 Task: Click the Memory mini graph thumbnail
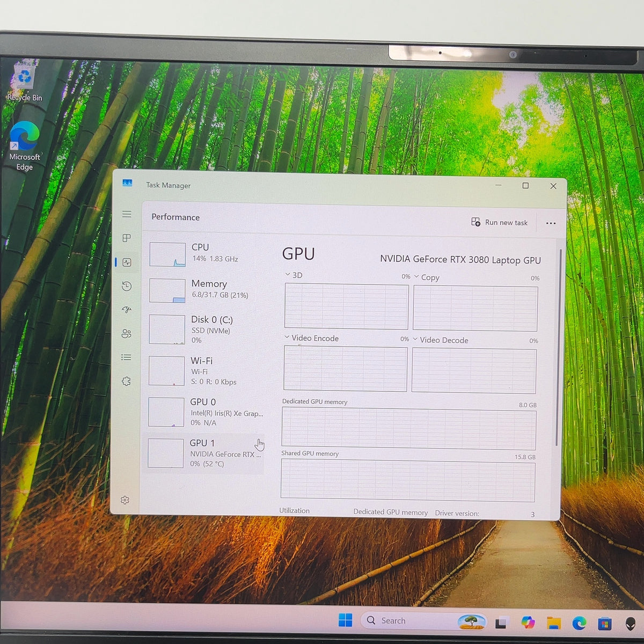167,290
